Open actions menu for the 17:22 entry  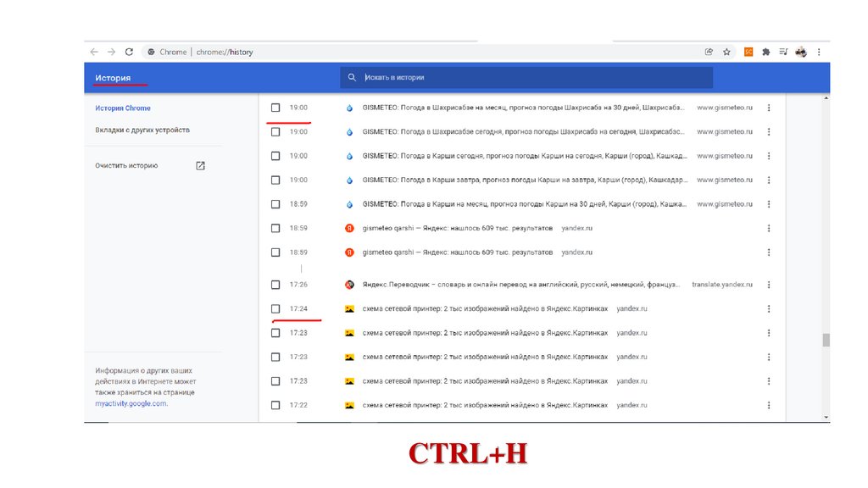[768, 405]
